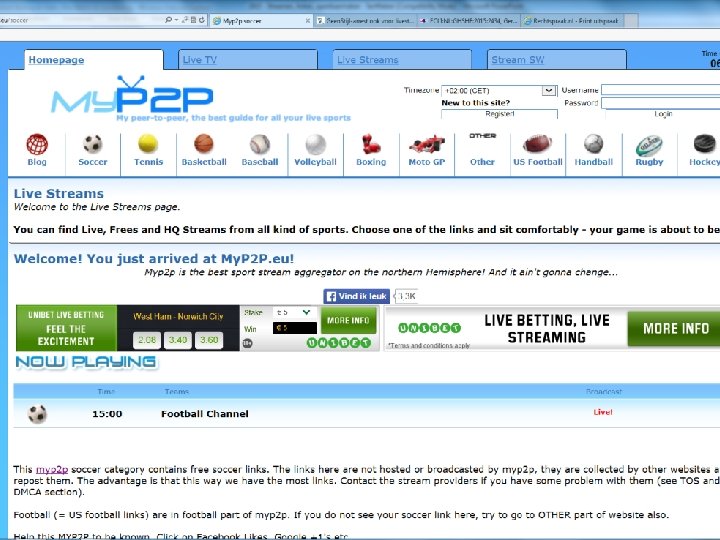
Task: Click the small green MORE INFO button
Action: [x=348, y=320]
